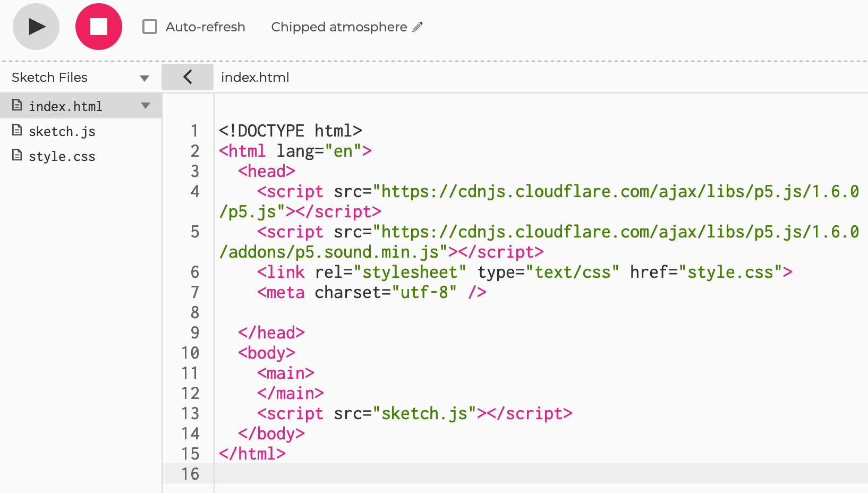The image size is (868, 493).
Task: Click the Sketch Files header label
Action: pos(49,78)
